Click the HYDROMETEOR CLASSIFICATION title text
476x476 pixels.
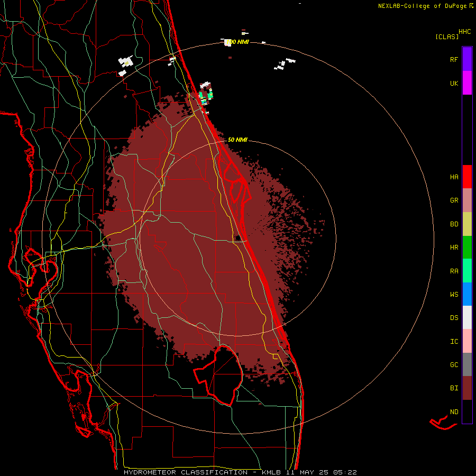click(x=186, y=472)
